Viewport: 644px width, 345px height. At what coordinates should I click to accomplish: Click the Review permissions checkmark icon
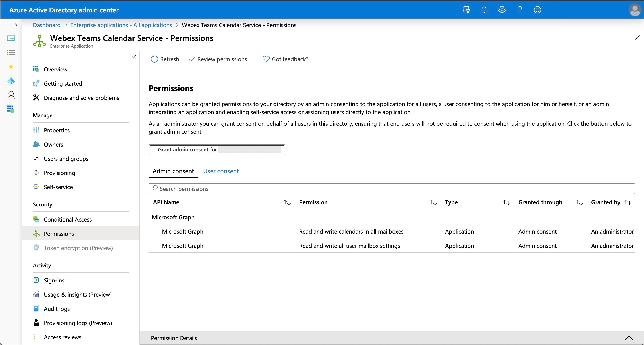tap(191, 59)
